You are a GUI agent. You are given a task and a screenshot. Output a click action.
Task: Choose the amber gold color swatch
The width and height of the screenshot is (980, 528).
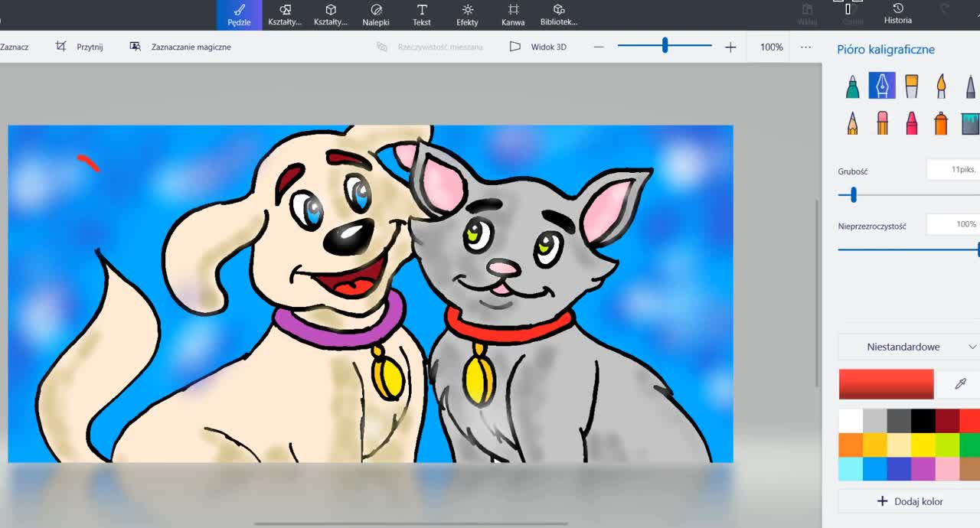click(875, 445)
